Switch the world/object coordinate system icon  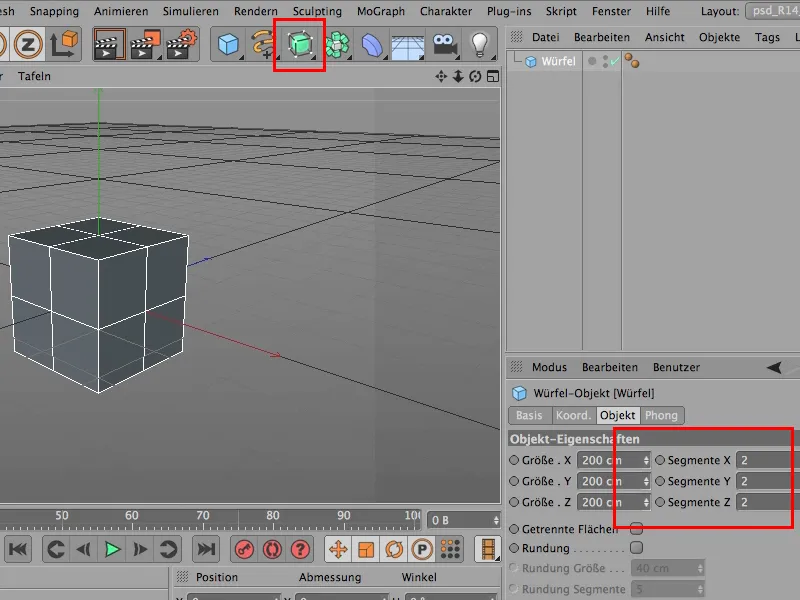click(64, 44)
